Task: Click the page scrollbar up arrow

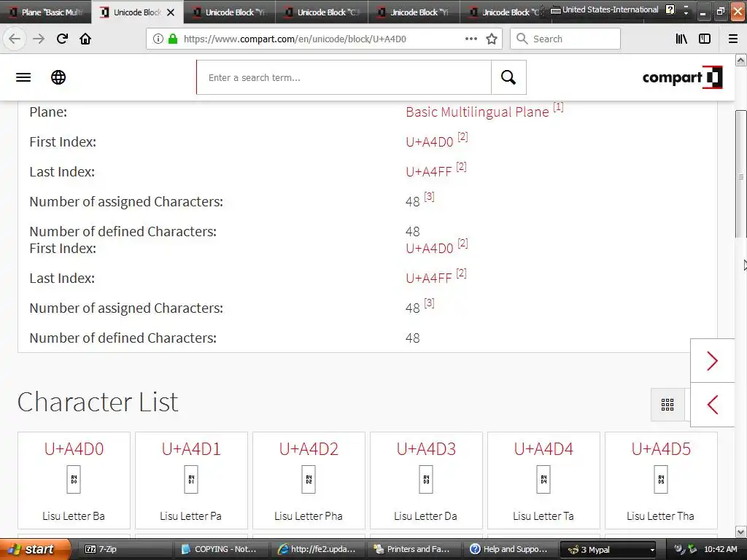Action: coord(741,60)
